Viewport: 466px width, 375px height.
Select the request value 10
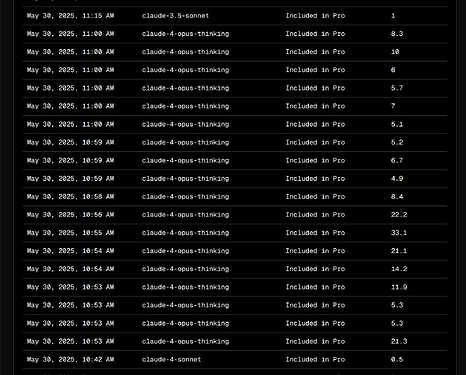[395, 52]
